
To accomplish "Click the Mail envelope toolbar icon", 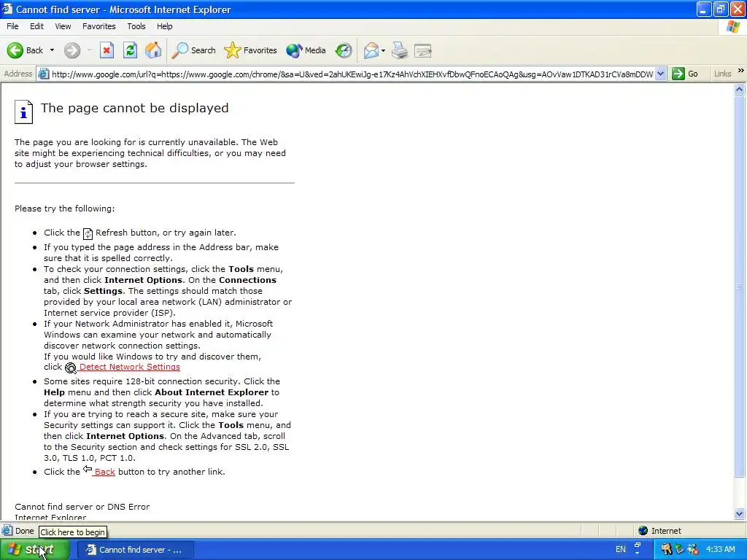I will pos(371,50).
